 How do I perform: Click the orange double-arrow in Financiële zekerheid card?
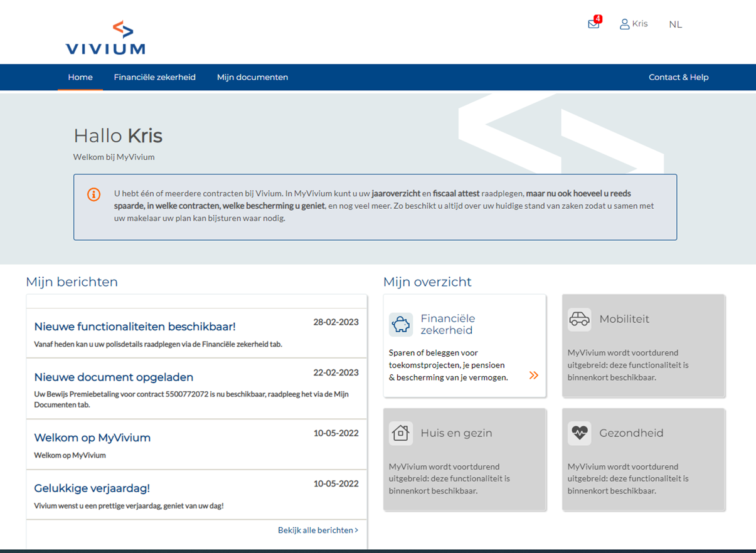(x=533, y=375)
